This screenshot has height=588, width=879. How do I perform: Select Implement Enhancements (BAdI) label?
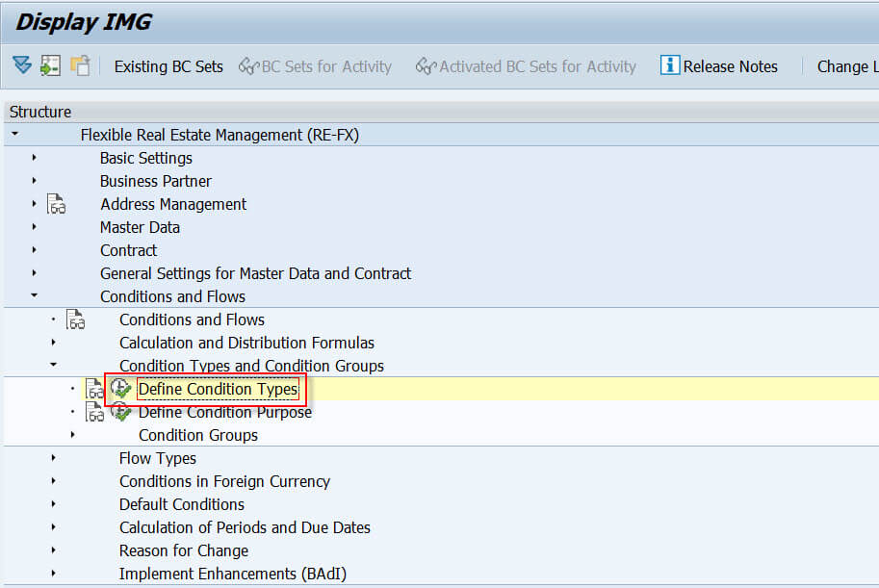[x=233, y=574]
